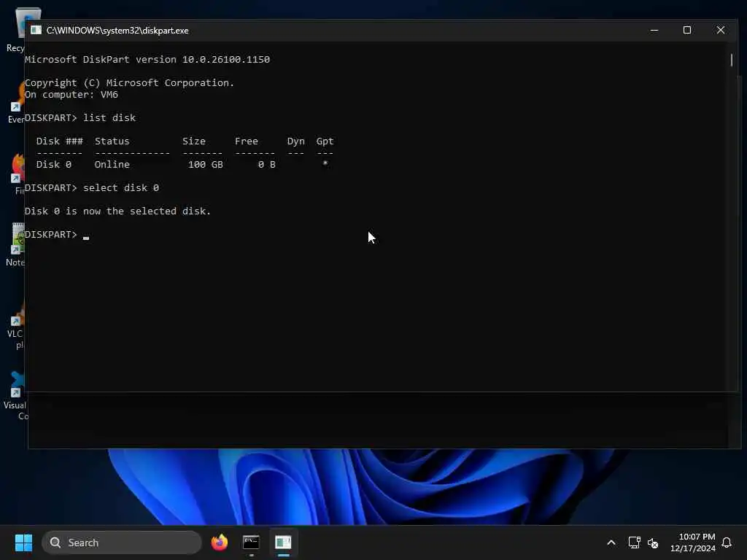The height and width of the screenshot is (560, 747).
Task: Minimize the diskpart window
Action: 654,30
